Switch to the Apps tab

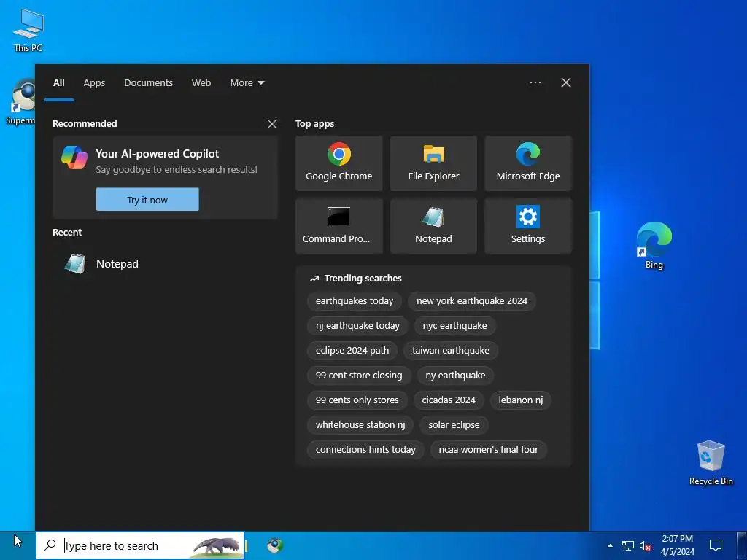click(x=94, y=83)
